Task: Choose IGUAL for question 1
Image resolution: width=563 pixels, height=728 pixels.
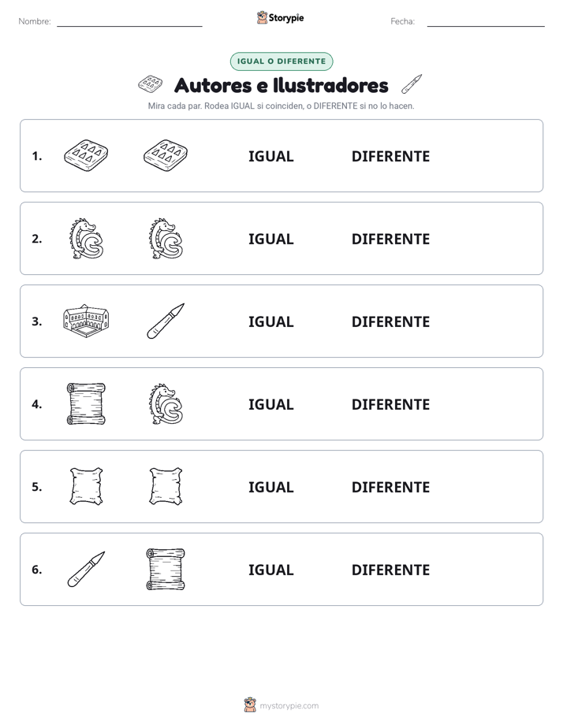Action: coord(270,157)
